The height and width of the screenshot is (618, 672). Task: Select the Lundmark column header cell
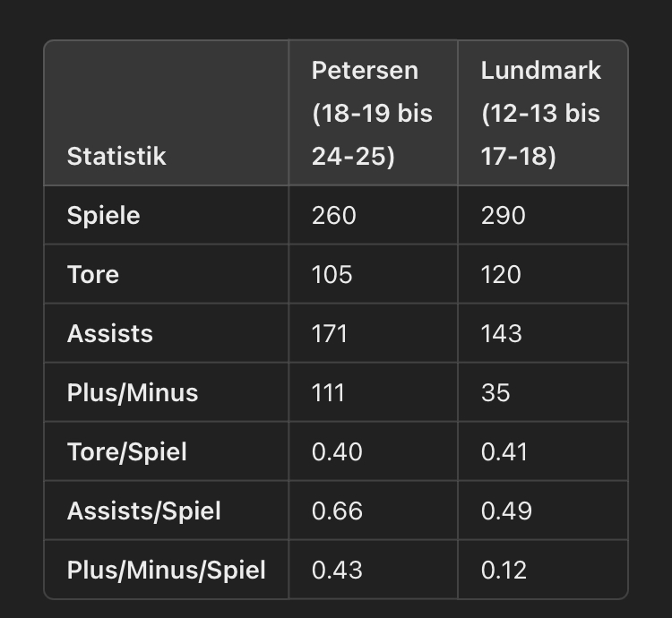(540, 114)
